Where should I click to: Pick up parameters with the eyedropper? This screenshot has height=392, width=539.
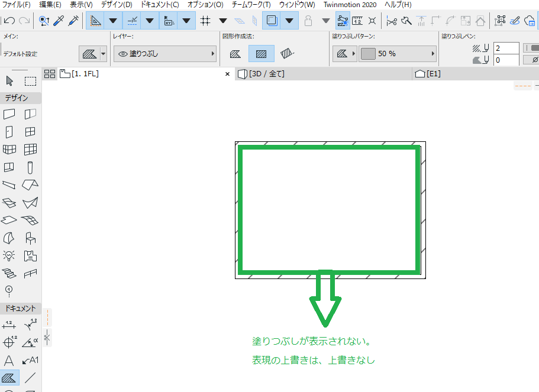(x=59, y=21)
